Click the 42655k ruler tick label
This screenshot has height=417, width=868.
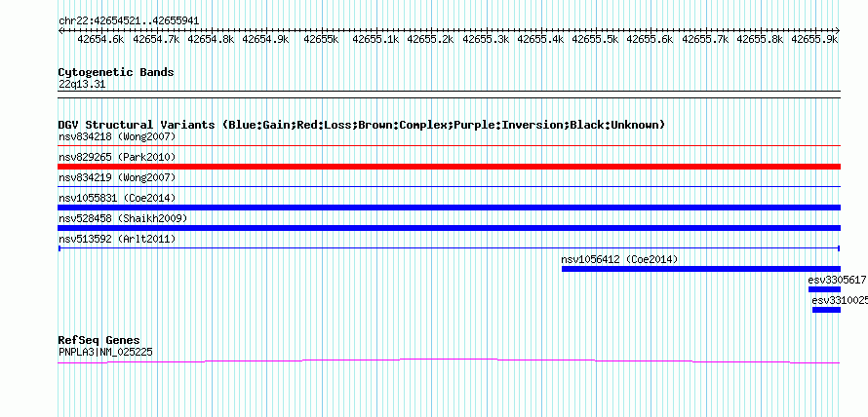[x=321, y=39]
